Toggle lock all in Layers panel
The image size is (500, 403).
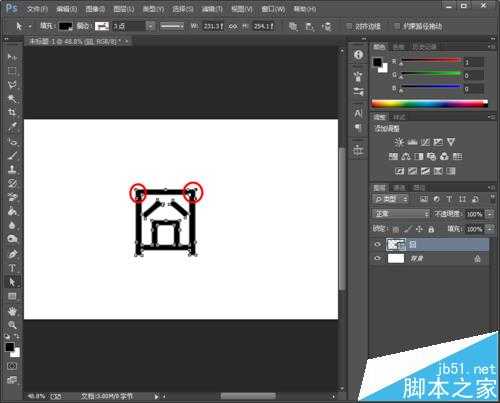pyautogui.click(x=431, y=229)
